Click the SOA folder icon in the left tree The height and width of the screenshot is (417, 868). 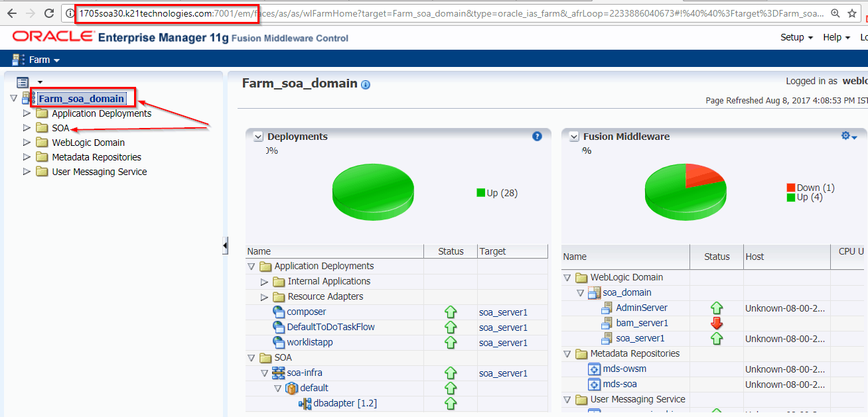[x=42, y=128]
